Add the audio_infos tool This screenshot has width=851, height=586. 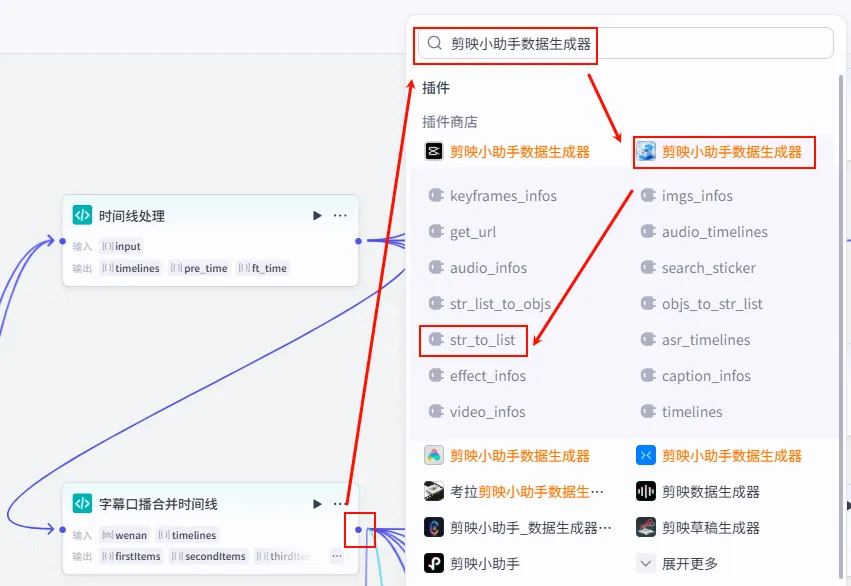[478, 267]
